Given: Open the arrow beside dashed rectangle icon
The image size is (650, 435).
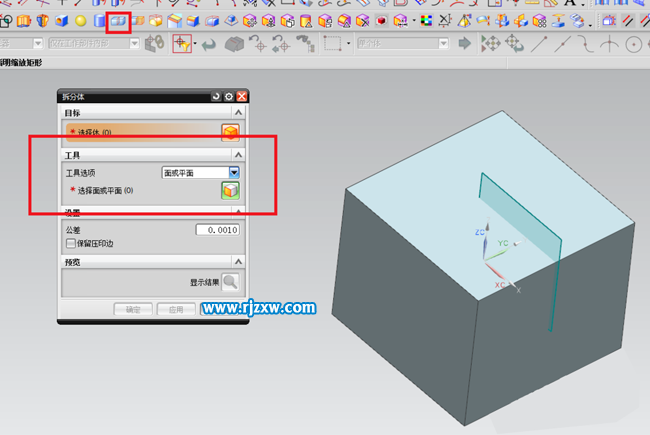Looking at the screenshot, I should [348, 44].
